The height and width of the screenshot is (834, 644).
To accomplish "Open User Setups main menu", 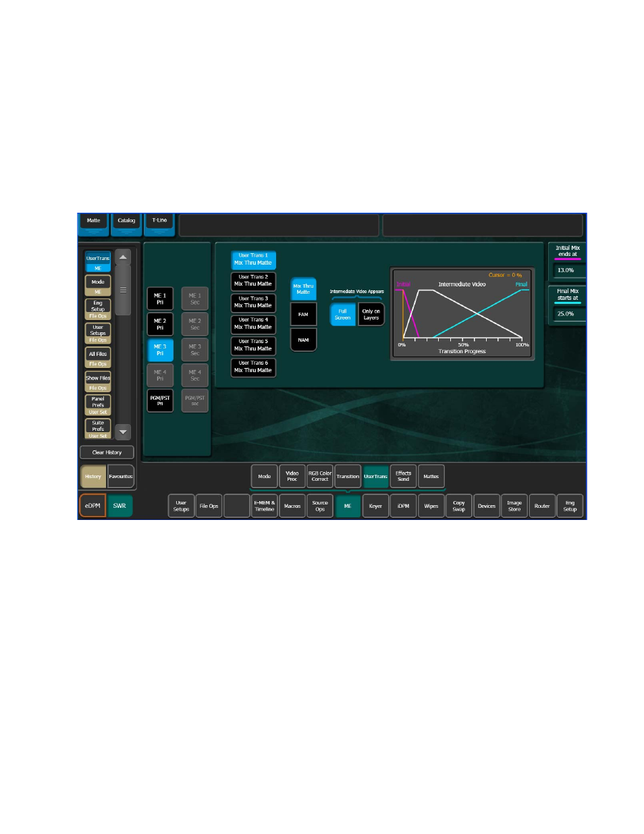I will point(181,506).
